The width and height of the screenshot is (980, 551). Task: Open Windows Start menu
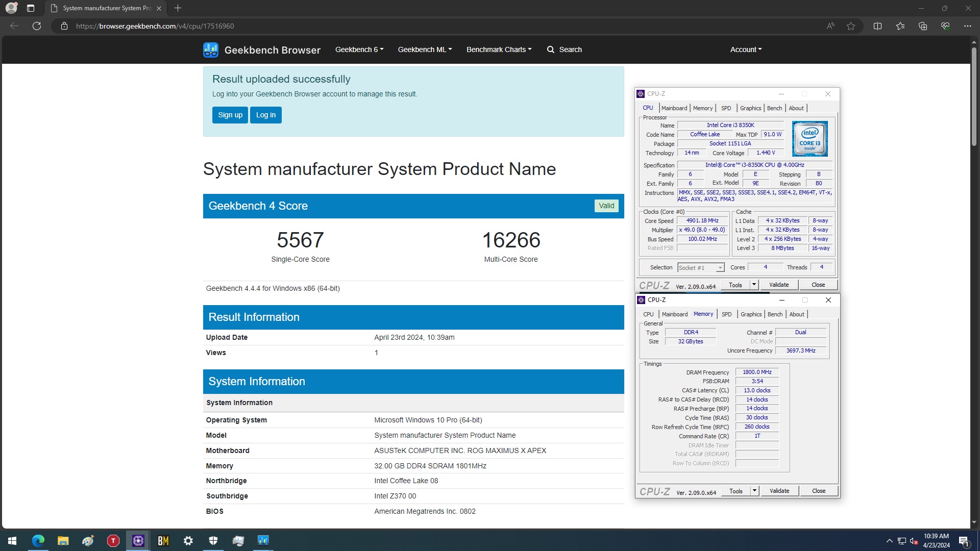(12, 541)
